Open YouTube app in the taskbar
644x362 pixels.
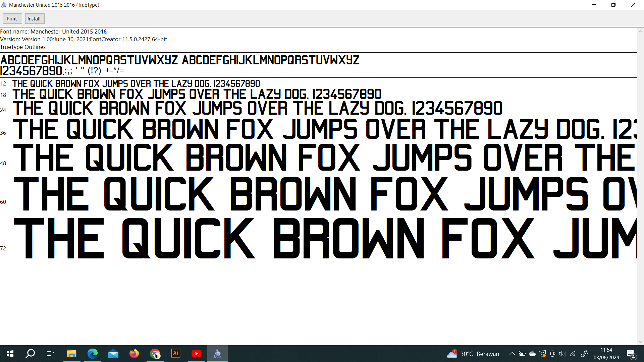(x=197, y=354)
